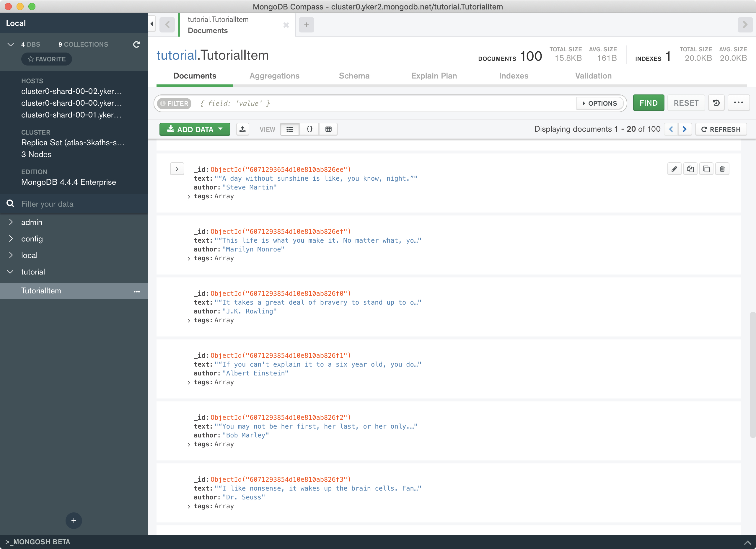Click the MongoDB 4.4.4 Enterprise edition text
The image size is (756, 549).
[x=69, y=182]
